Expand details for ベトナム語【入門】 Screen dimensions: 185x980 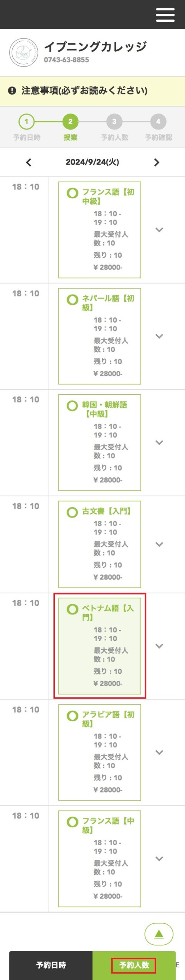point(159,646)
